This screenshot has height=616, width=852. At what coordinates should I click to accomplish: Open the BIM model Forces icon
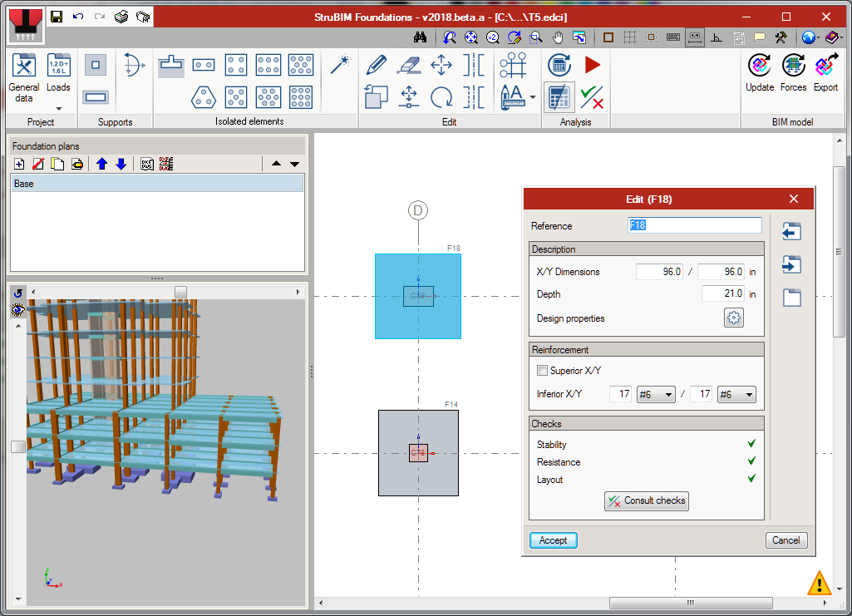coord(793,73)
